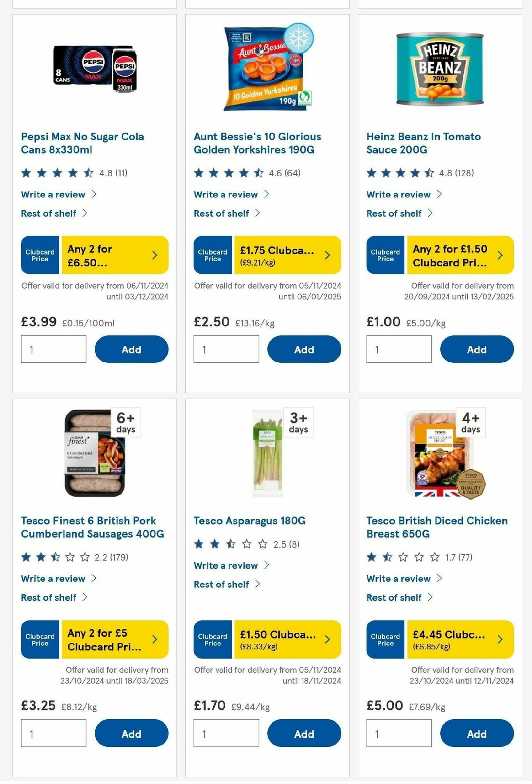Expand Rest of shelf under Aunt Bessie's Yorkshires
This screenshot has width=532, height=784.
pos(221,213)
